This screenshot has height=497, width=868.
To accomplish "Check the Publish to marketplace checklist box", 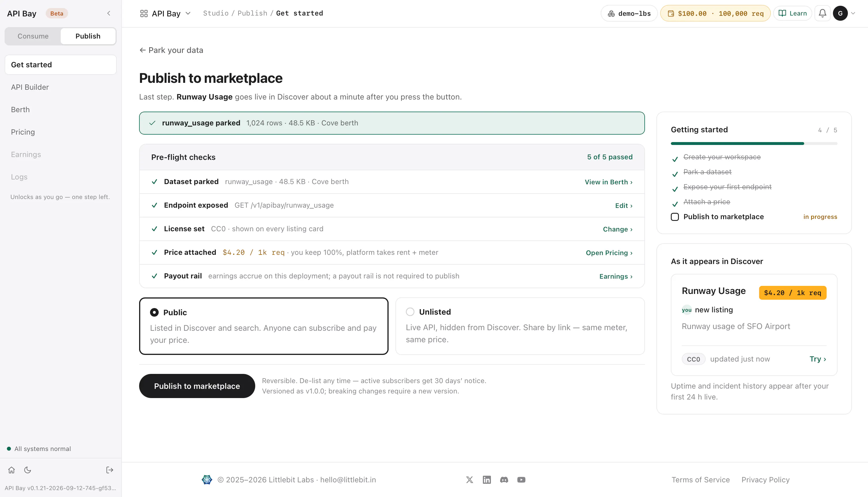I will [x=675, y=217].
